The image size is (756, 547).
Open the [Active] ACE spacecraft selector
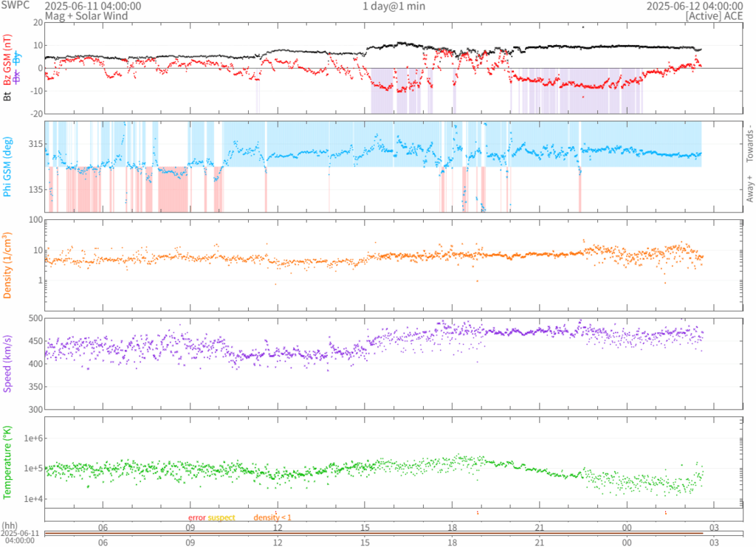(713, 16)
